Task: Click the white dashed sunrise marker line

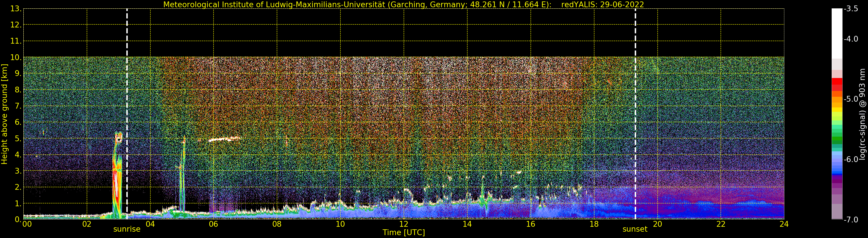Action: pos(127,114)
